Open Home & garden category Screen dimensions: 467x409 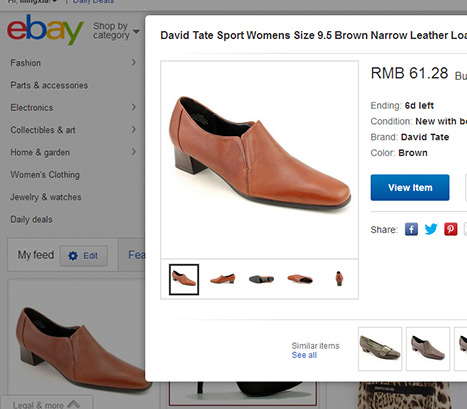pyautogui.click(x=40, y=152)
